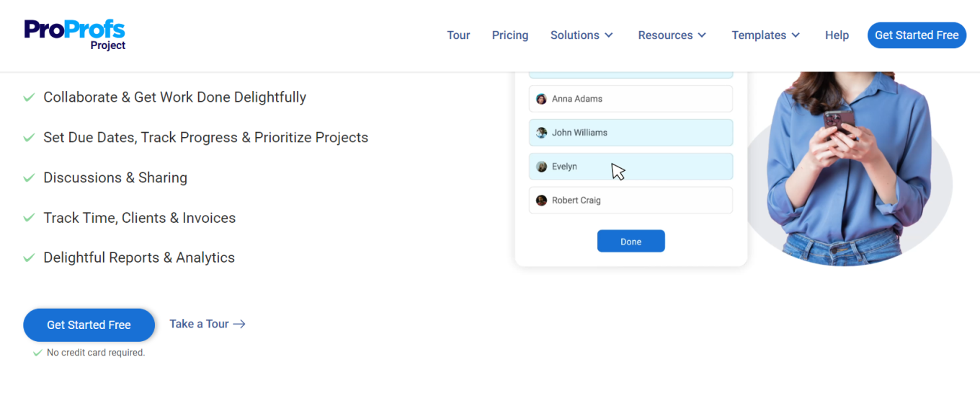
Task: Click the Done button in the card
Action: pyautogui.click(x=631, y=242)
